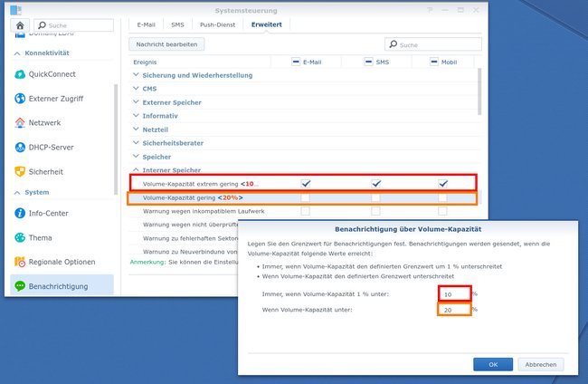
Task: Collapse System sidebar section
Action: click(17, 193)
